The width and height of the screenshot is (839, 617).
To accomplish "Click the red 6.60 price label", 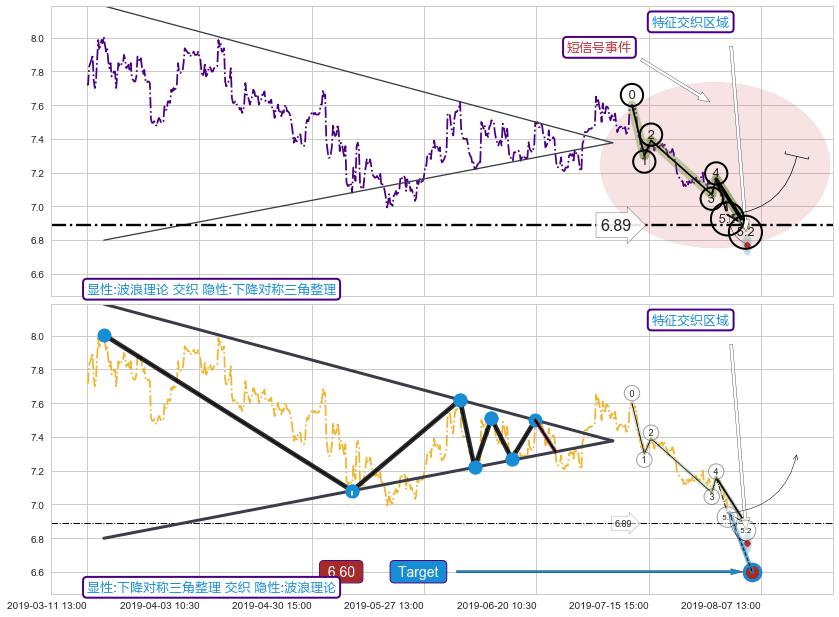I will [x=340, y=572].
